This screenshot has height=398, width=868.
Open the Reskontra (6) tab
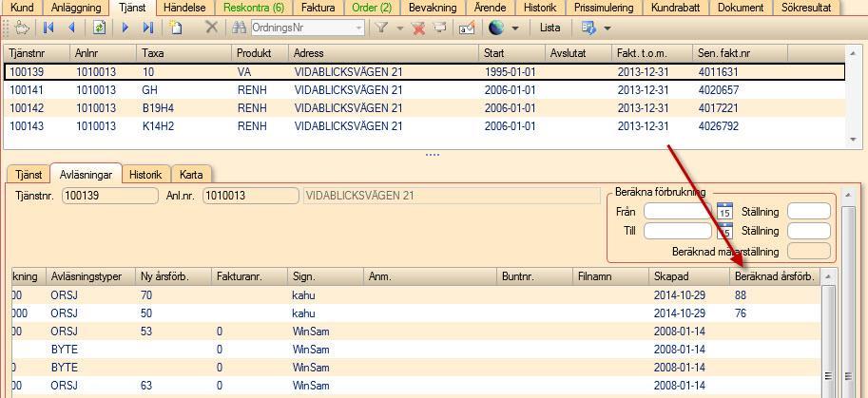click(x=254, y=8)
